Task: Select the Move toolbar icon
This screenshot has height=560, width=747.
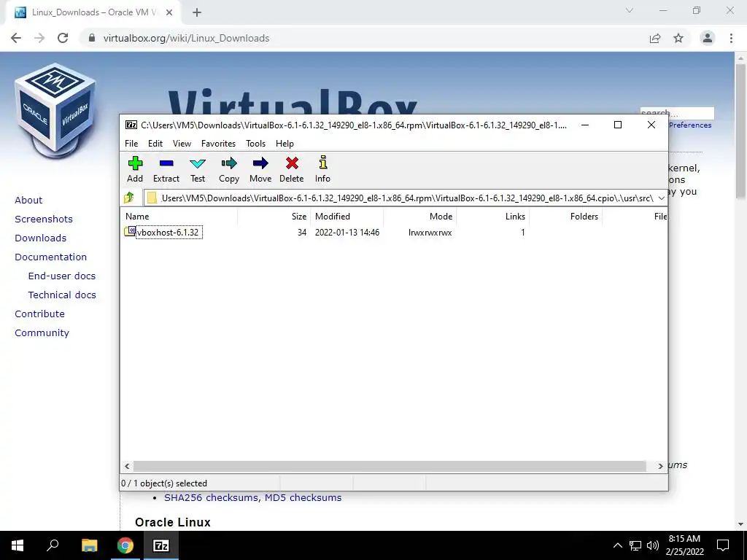Action: click(x=260, y=164)
